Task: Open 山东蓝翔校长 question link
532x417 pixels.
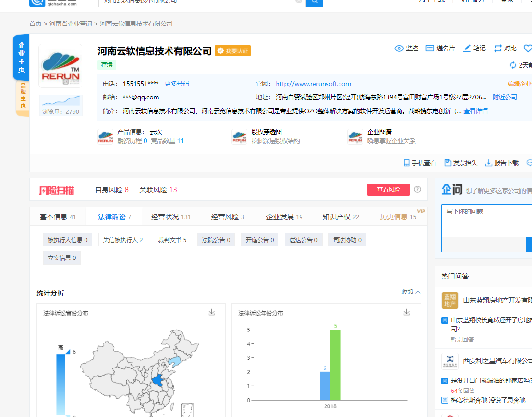Action: [491, 324]
